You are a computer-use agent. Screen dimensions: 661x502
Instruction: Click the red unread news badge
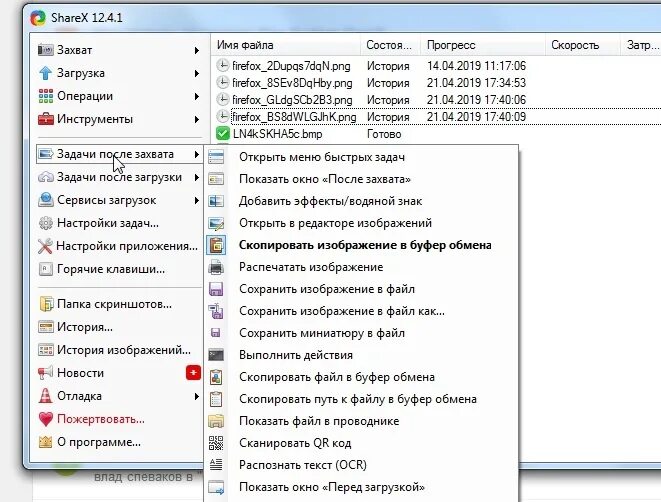(x=193, y=373)
